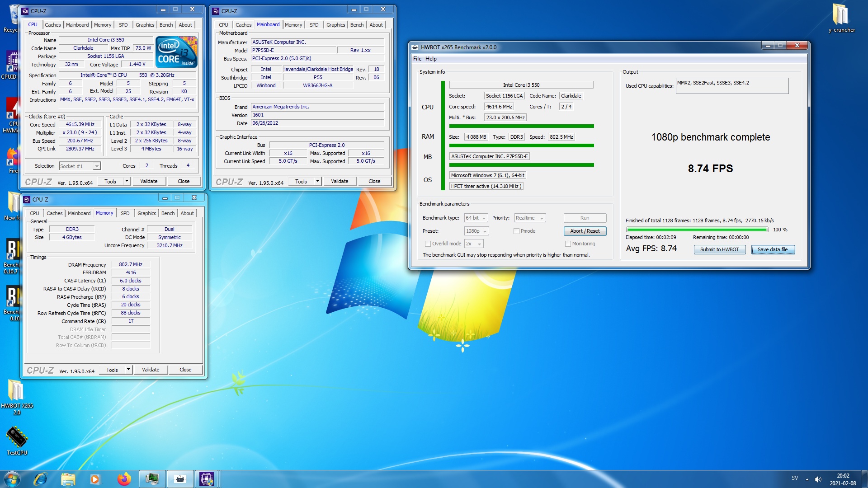Open the Socket #1 selection dropdown
Viewport: 868px width, 488px height.
[x=80, y=166]
